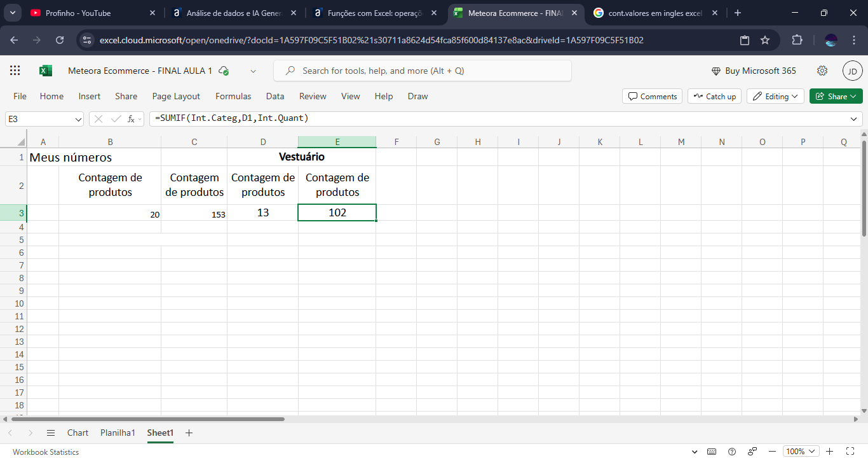Open the Page Layout ribbon tab
Screen dimensions: 868x458
176,96
